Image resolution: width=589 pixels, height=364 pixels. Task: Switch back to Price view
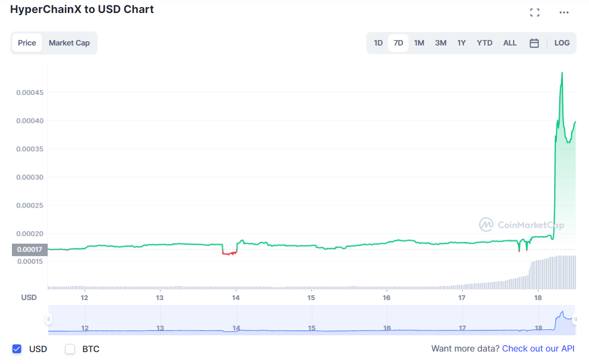pos(27,42)
